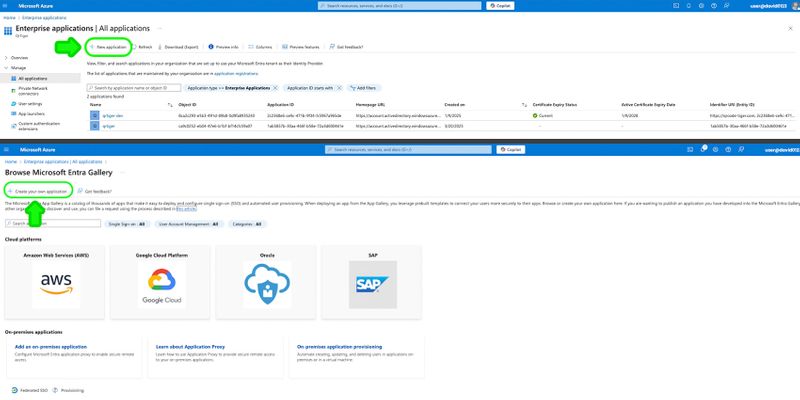800x400 pixels.
Task: Open User settings in the sidebar
Action: pyautogui.click(x=26, y=104)
